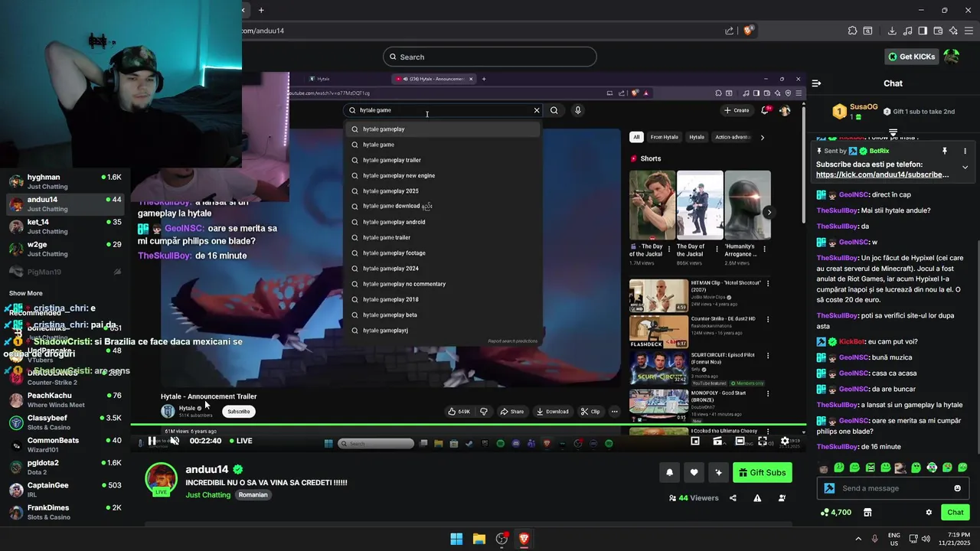Follow anduu14 with heart button
Screen dimensions: 980x551
[694, 473]
